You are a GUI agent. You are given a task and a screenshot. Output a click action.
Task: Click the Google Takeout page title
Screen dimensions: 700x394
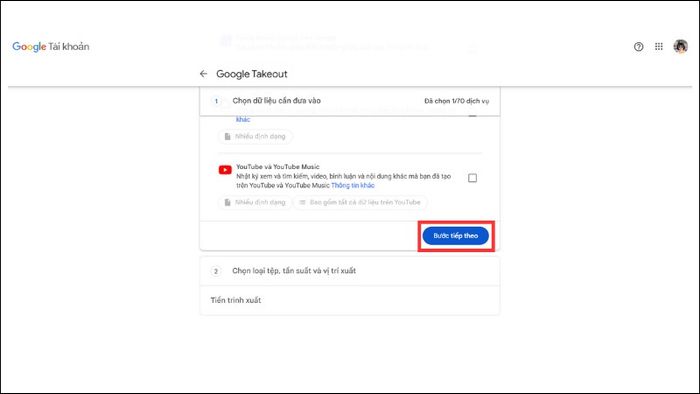[252, 74]
